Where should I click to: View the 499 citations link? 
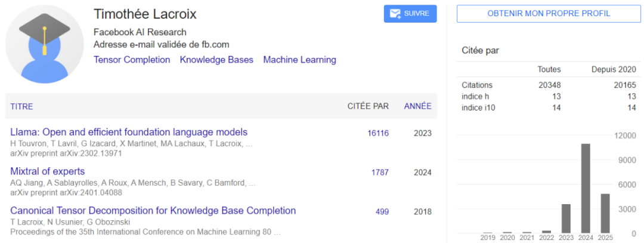382,211
